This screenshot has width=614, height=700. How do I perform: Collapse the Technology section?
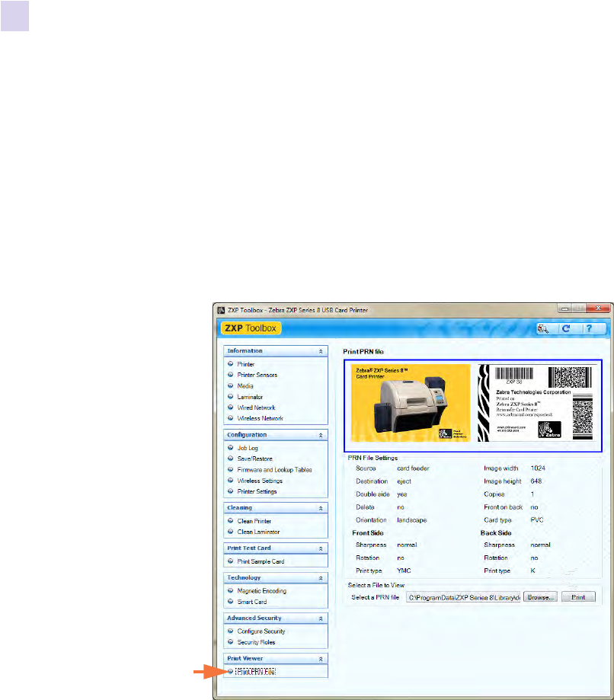(321, 578)
